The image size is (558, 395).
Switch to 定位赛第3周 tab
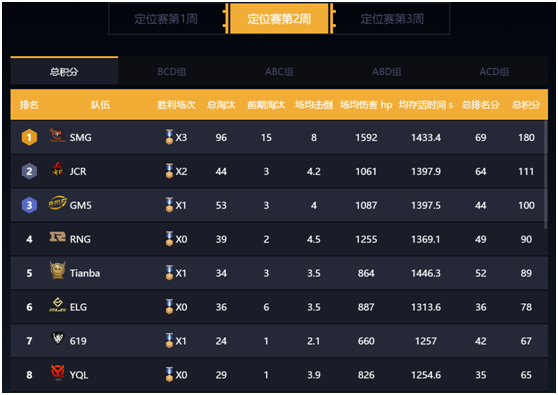click(x=392, y=19)
